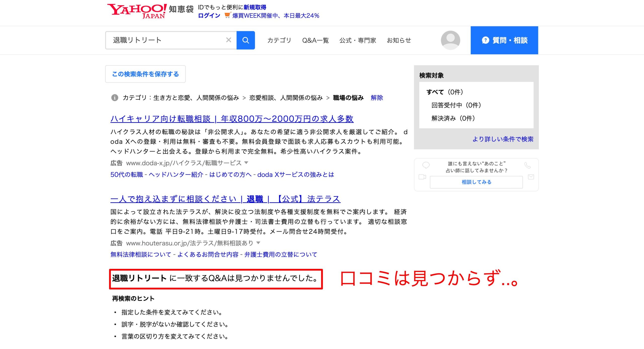Click the 相談してみる button

tap(476, 182)
